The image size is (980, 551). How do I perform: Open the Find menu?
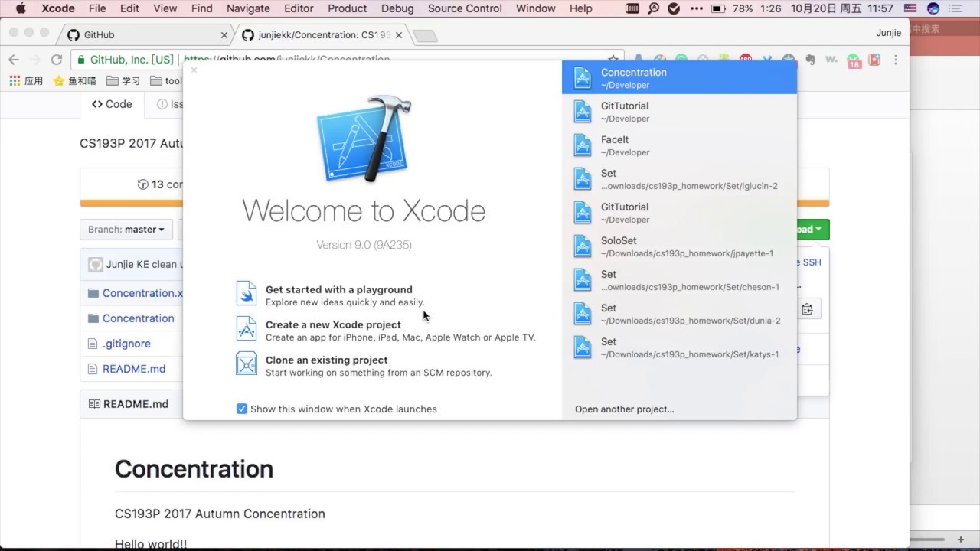pos(201,8)
